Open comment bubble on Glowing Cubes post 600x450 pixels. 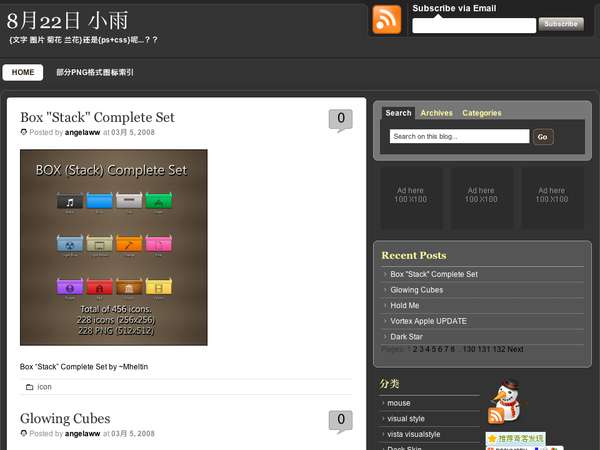pyautogui.click(x=341, y=422)
